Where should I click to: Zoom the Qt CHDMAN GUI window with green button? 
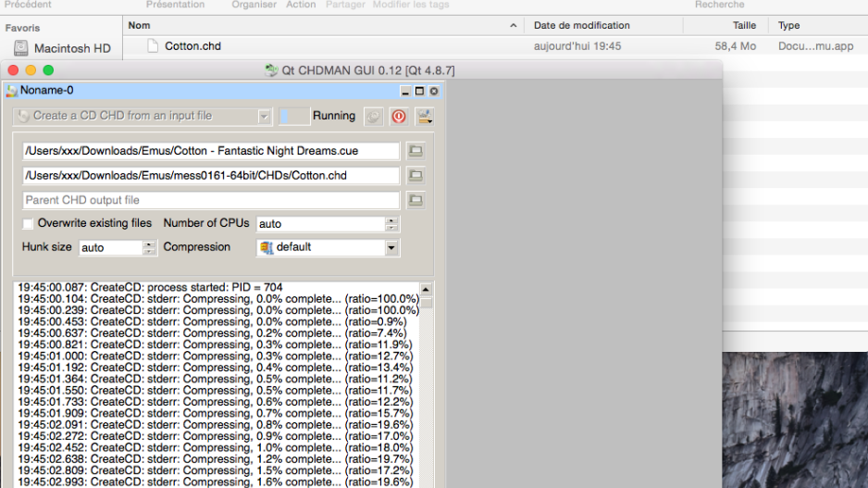pyautogui.click(x=48, y=70)
